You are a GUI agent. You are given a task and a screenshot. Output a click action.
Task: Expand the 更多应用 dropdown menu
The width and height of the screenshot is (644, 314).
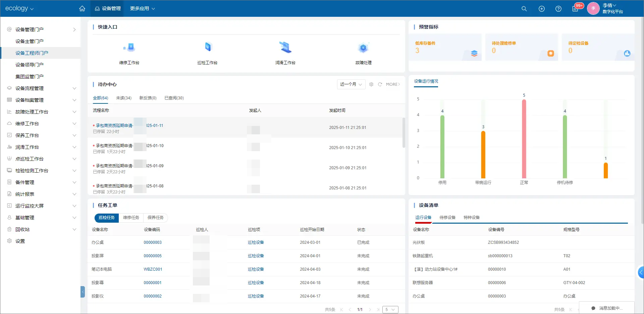click(143, 8)
